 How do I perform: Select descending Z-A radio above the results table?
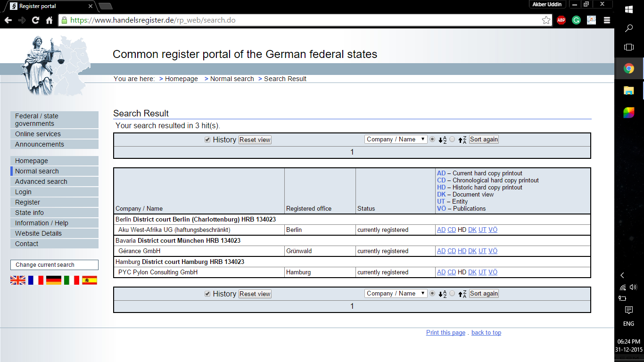pos(453,140)
